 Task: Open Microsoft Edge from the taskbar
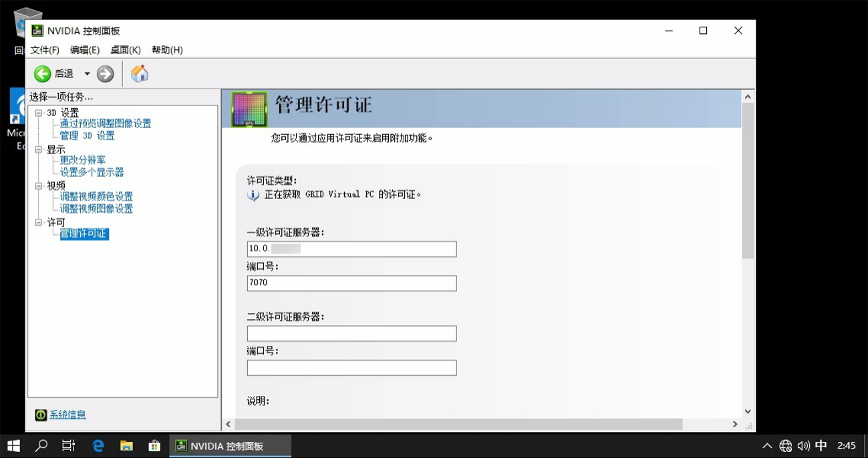98,446
